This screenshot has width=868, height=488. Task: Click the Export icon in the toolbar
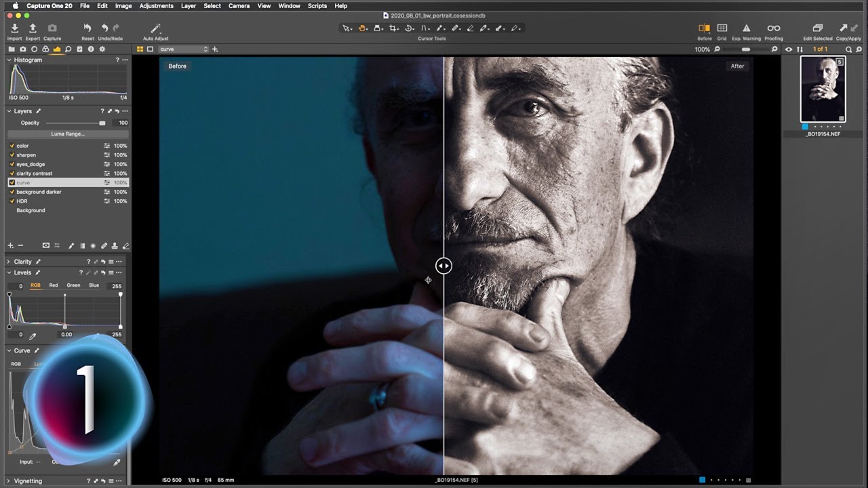tap(33, 28)
